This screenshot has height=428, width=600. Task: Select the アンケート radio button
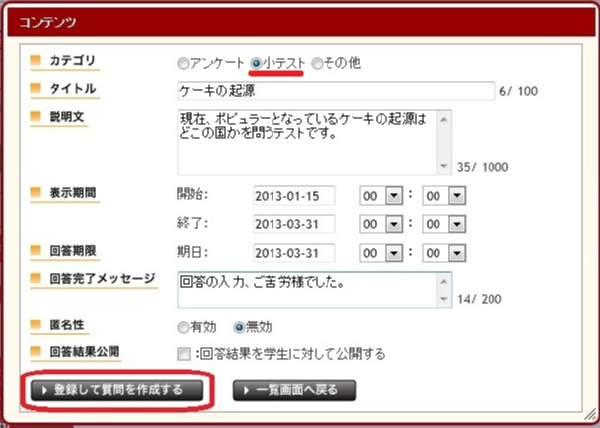pyautogui.click(x=182, y=63)
